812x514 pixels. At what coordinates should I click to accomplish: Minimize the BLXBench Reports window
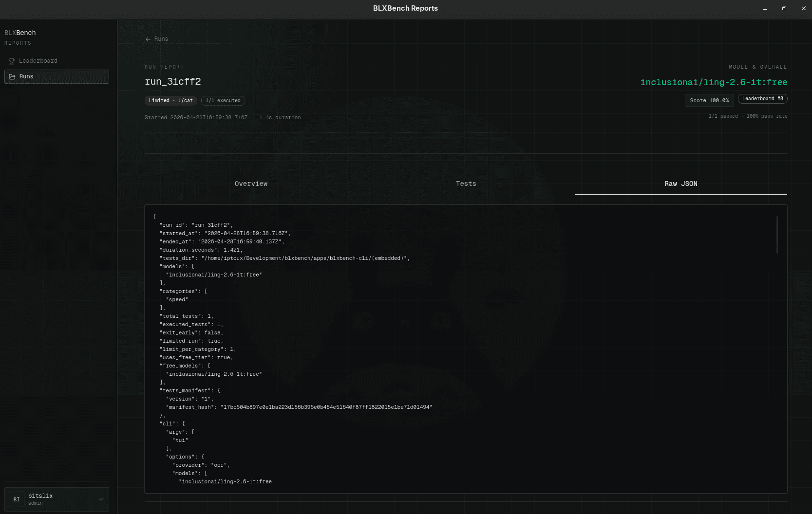coord(765,9)
